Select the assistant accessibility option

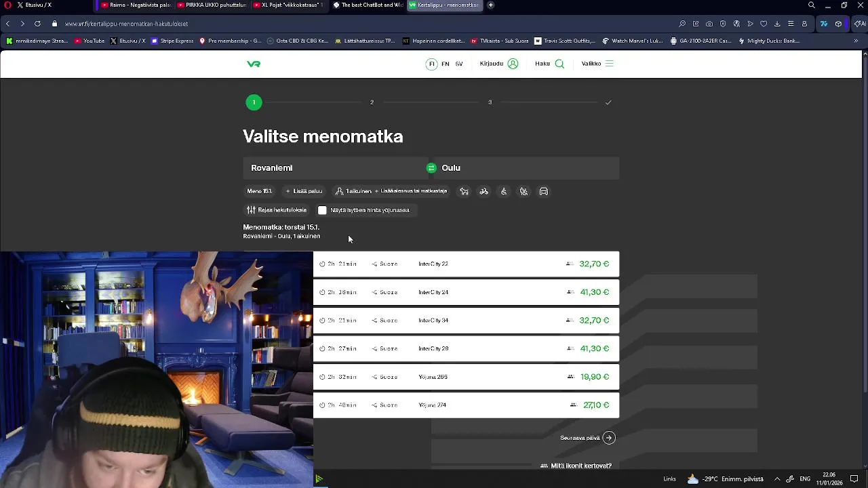click(524, 191)
